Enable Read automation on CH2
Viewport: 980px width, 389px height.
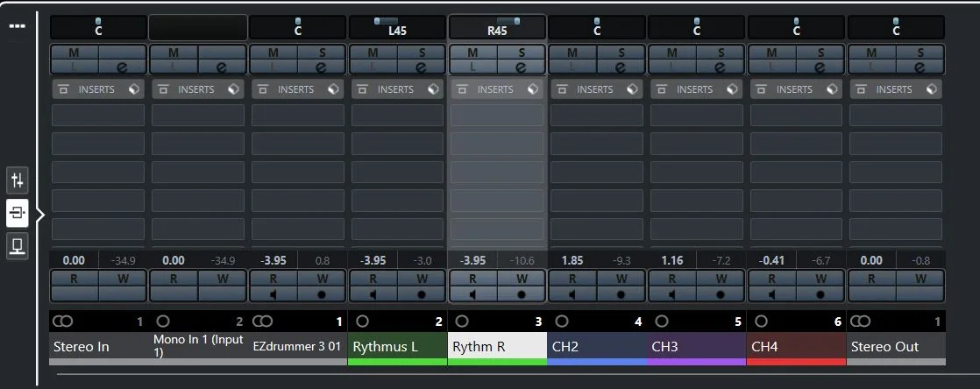[x=572, y=279]
